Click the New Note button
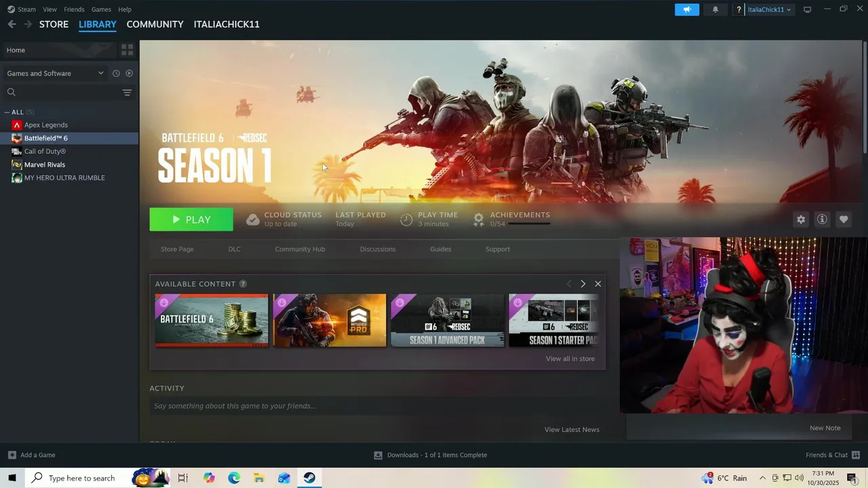 [825, 428]
